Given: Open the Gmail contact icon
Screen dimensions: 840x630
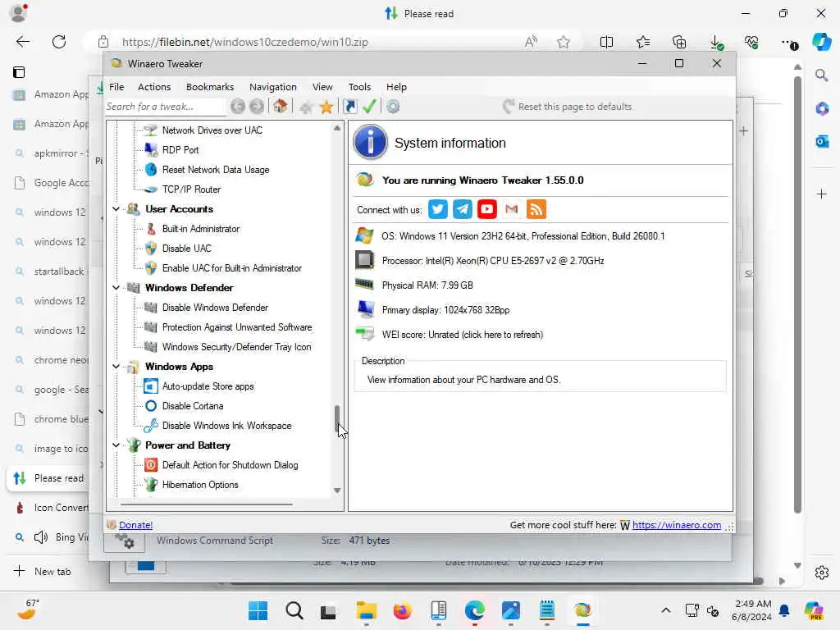Looking at the screenshot, I should tap(512, 209).
